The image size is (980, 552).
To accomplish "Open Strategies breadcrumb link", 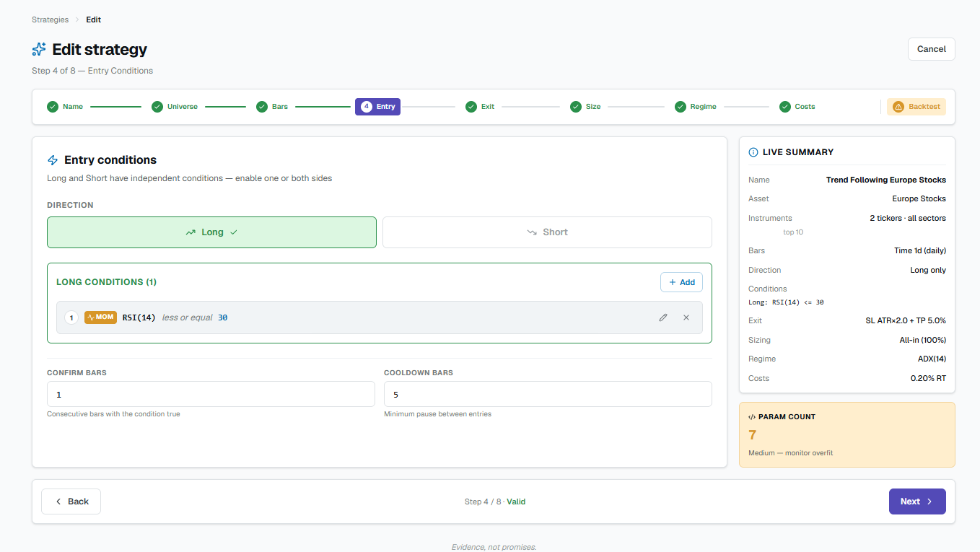I will coord(51,19).
